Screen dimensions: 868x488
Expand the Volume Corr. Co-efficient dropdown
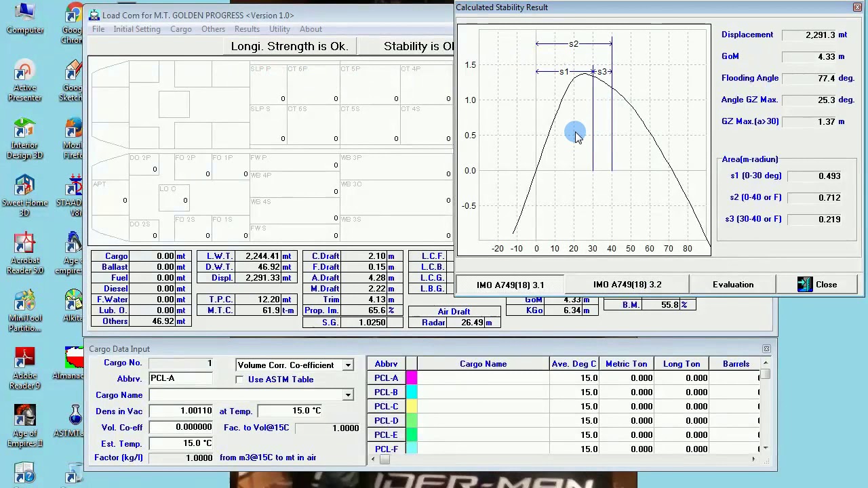[348, 365]
